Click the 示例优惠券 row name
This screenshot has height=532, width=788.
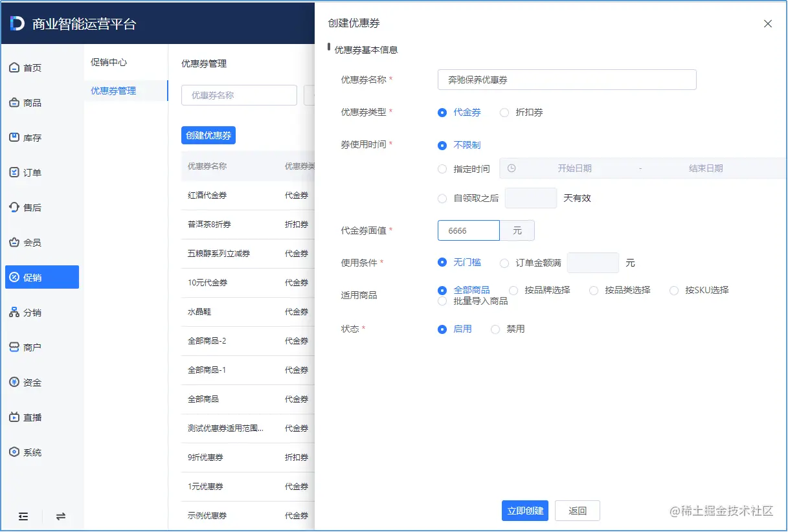[207, 516]
